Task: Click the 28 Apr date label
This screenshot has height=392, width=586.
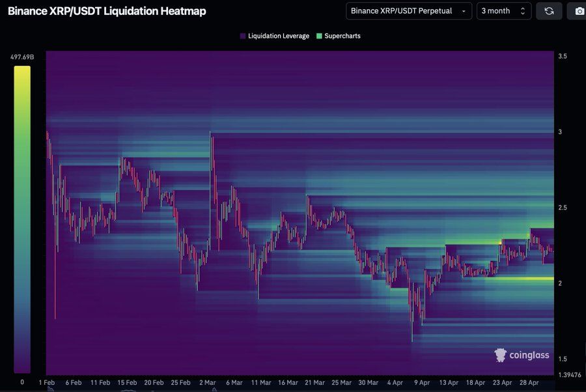Action: click(x=529, y=383)
